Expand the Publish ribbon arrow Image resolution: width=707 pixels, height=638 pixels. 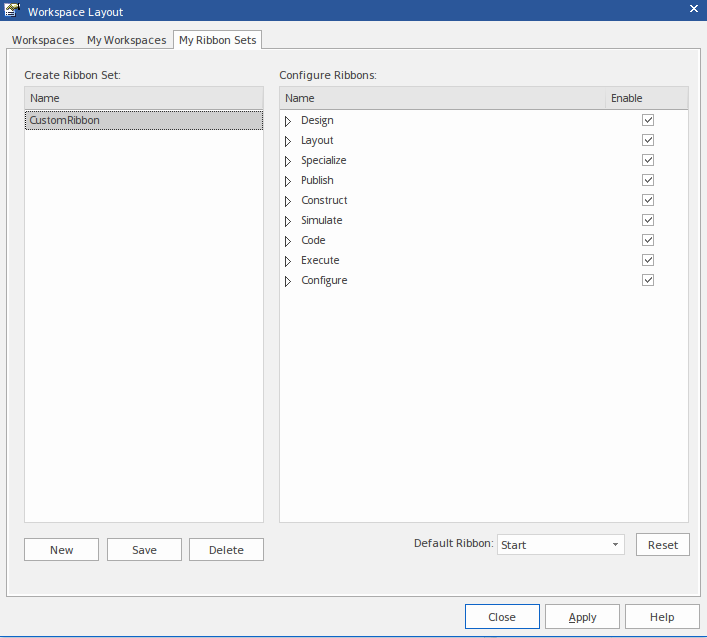point(288,181)
